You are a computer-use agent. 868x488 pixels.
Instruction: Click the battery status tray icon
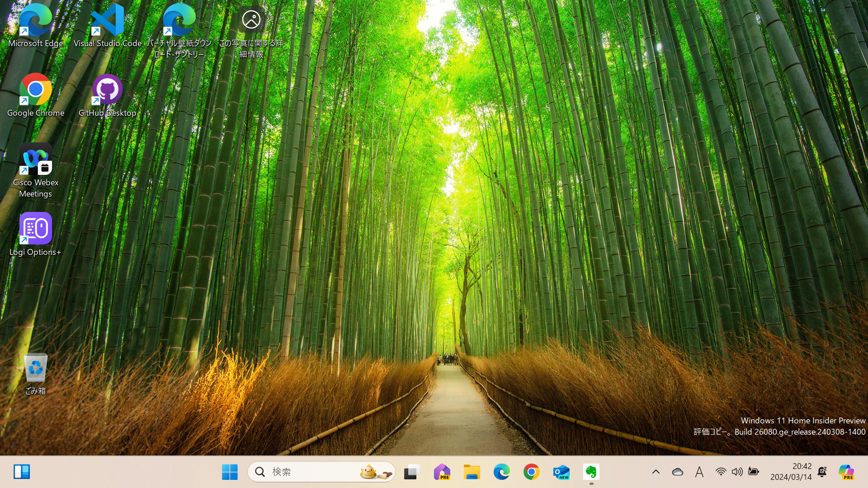(753, 472)
